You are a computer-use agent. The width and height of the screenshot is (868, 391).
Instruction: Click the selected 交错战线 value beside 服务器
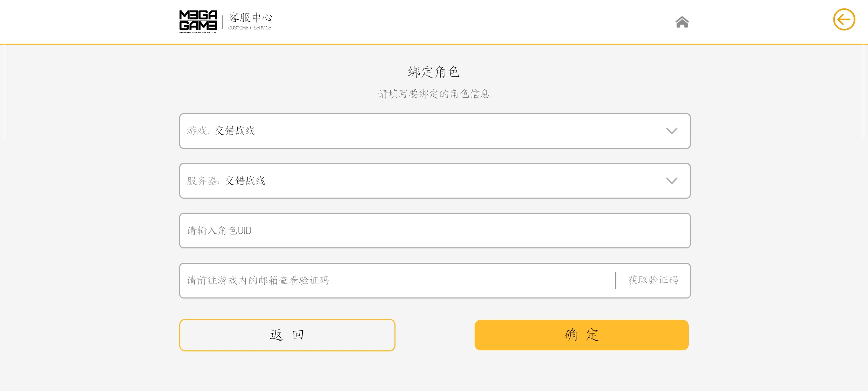coord(245,181)
